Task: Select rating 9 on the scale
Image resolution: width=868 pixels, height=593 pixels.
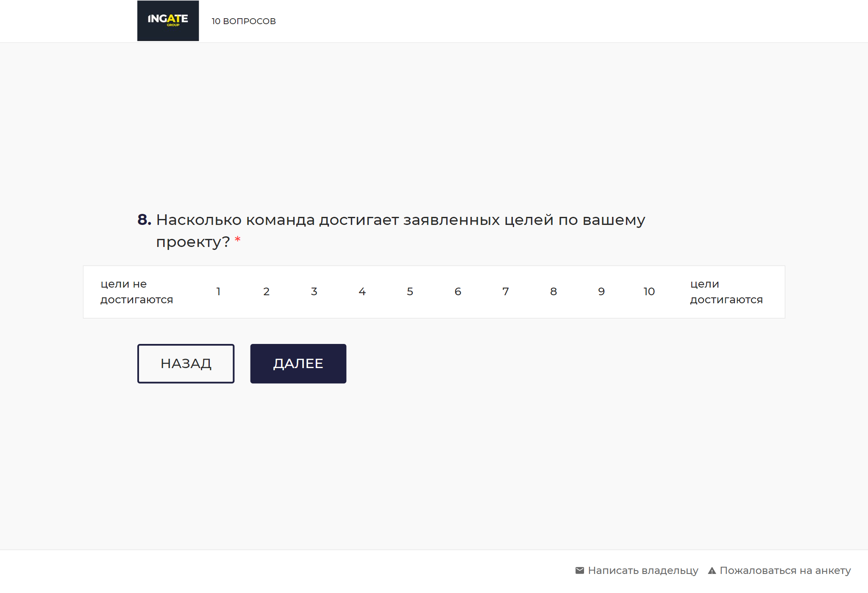Action: coord(601,292)
